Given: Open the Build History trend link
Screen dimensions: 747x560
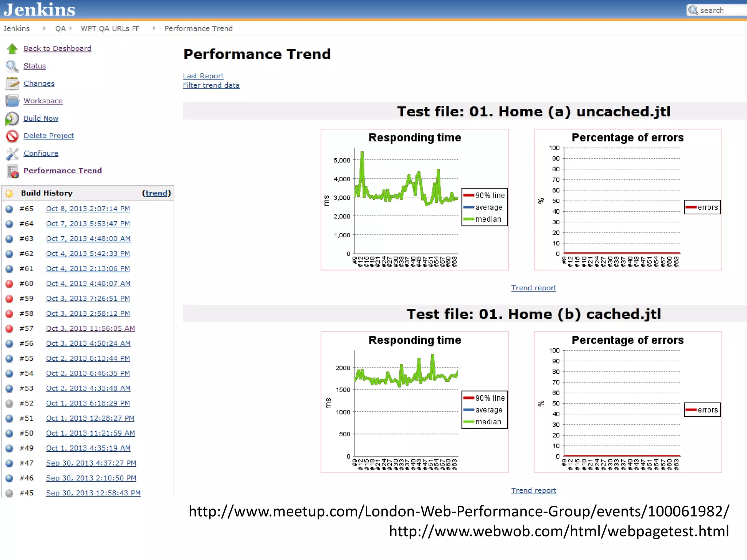Looking at the screenshot, I should coord(156,193).
